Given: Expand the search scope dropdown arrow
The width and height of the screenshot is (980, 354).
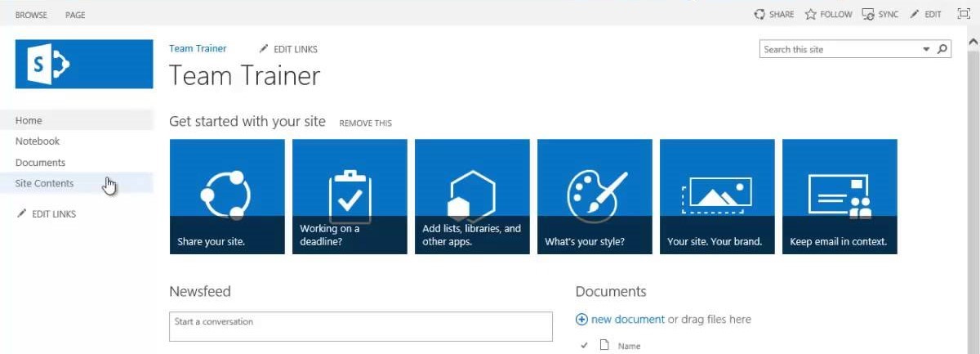Looking at the screenshot, I should coord(926,49).
